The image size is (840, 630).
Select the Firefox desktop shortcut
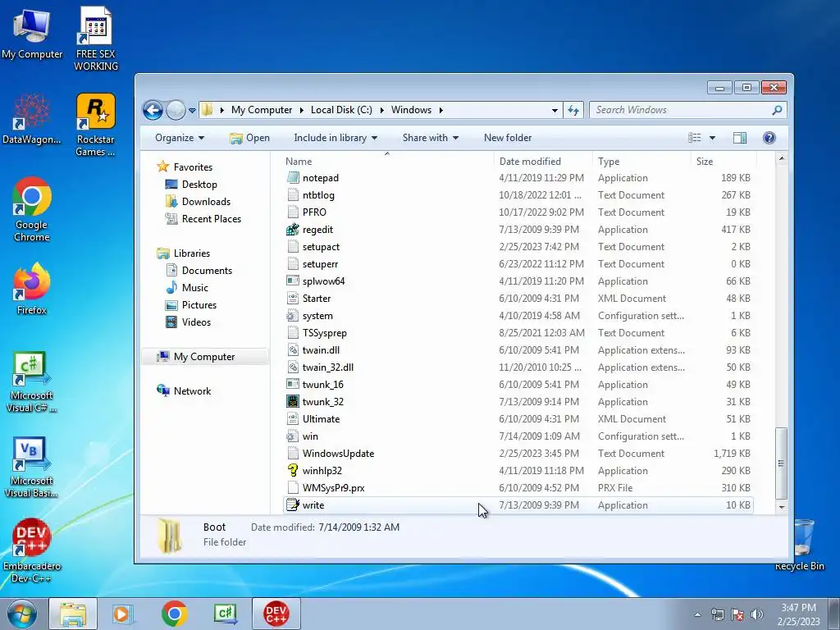coord(32,289)
